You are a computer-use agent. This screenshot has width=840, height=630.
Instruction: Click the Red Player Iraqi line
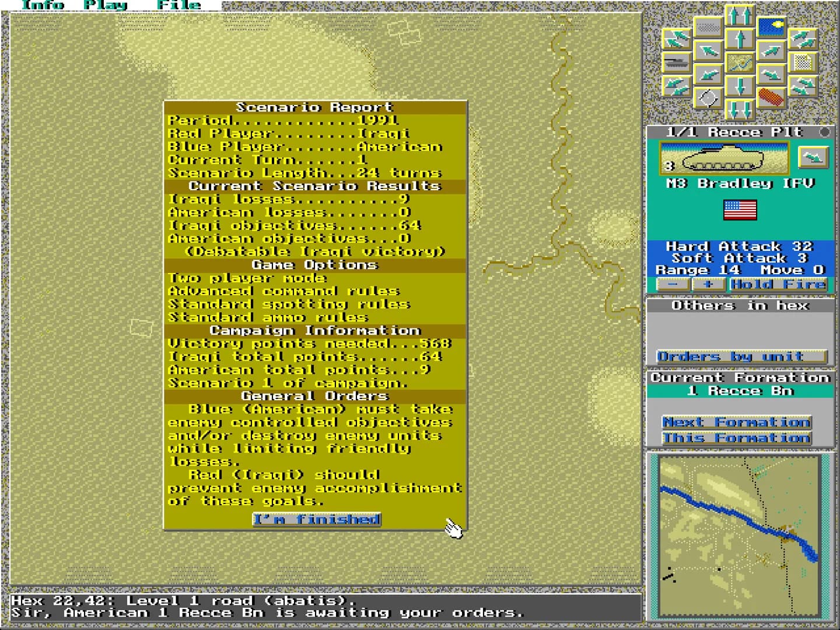289,134
